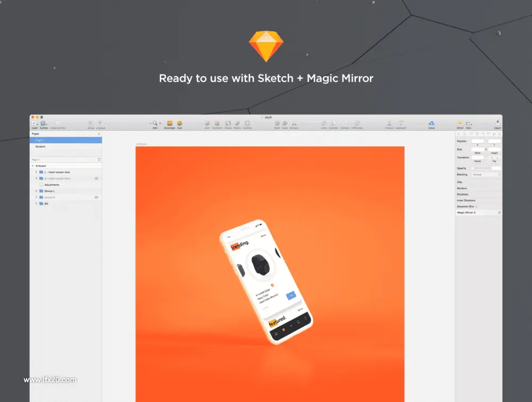Expand the Device L layer group

click(36, 191)
